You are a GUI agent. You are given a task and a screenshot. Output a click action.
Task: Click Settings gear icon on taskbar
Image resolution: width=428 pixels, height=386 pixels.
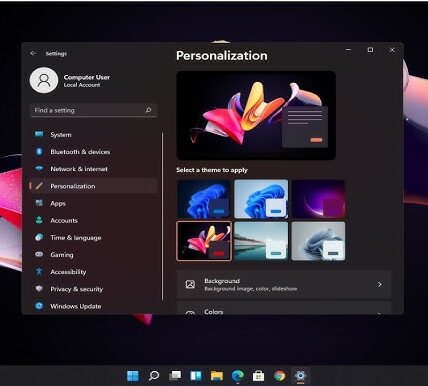pos(300,376)
